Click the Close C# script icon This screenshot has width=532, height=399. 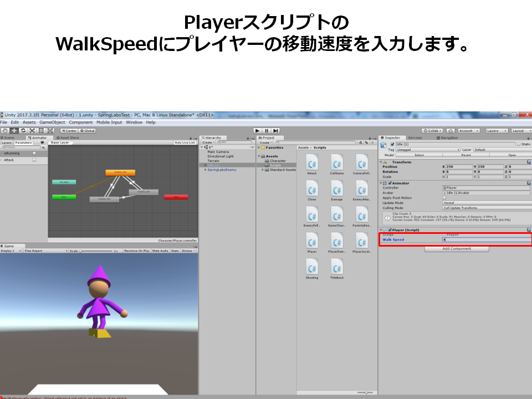(x=312, y=188)
